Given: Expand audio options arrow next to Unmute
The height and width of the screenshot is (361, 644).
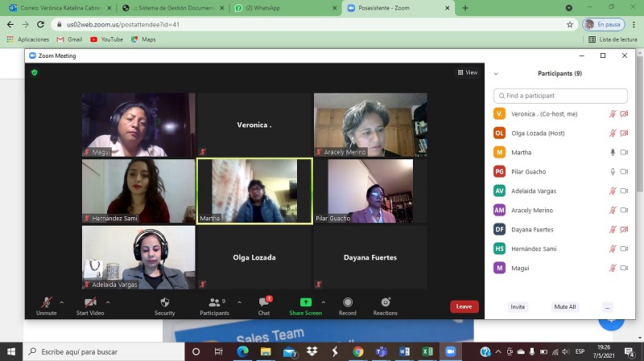Looking at the screenshot, I should [62, 302].
